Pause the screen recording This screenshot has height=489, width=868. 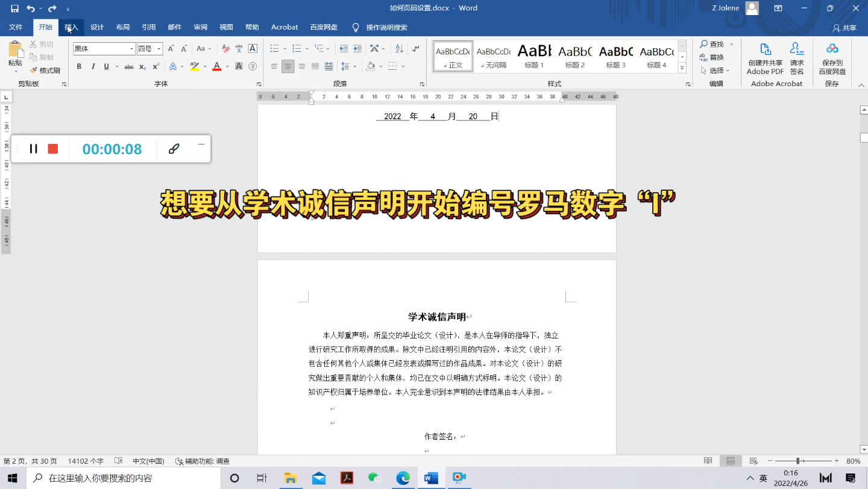33,149
